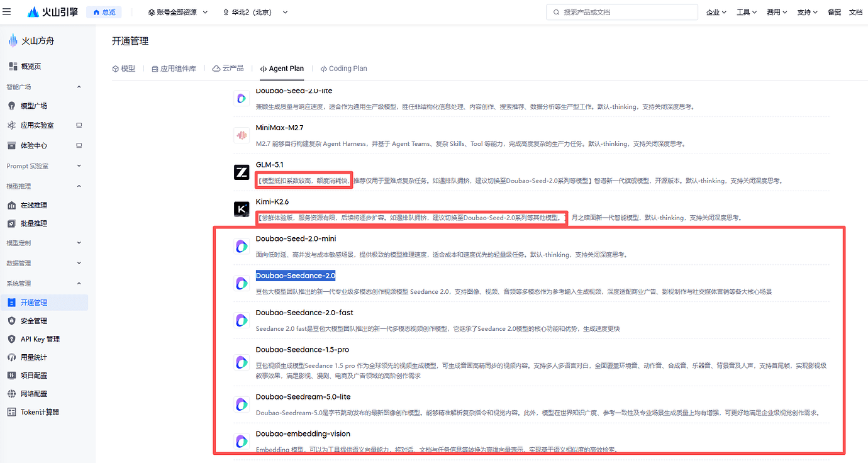Switch to the 应用组件库 tab
Viewport: 868px width, 463px height.
[x=174, y=69]
